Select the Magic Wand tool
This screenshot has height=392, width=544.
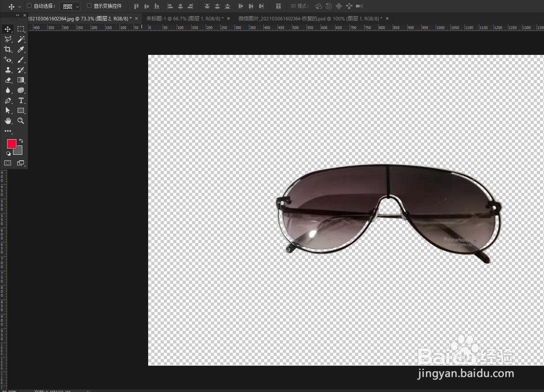pos(21,39)
